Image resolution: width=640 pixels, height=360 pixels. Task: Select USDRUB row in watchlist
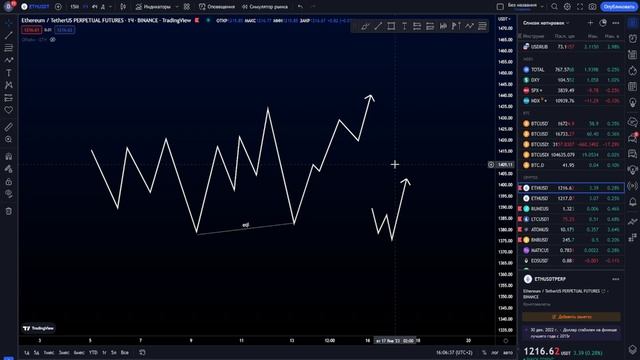click(571, 47)
